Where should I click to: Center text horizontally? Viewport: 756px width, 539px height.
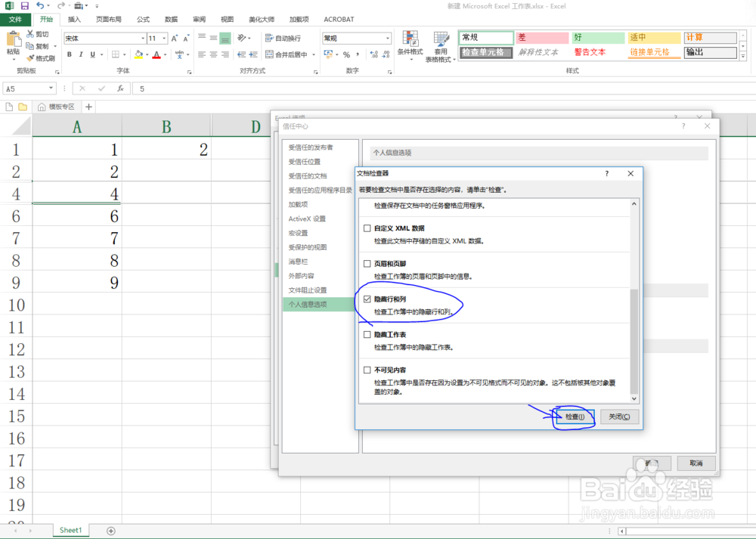(x=214, y=54)
